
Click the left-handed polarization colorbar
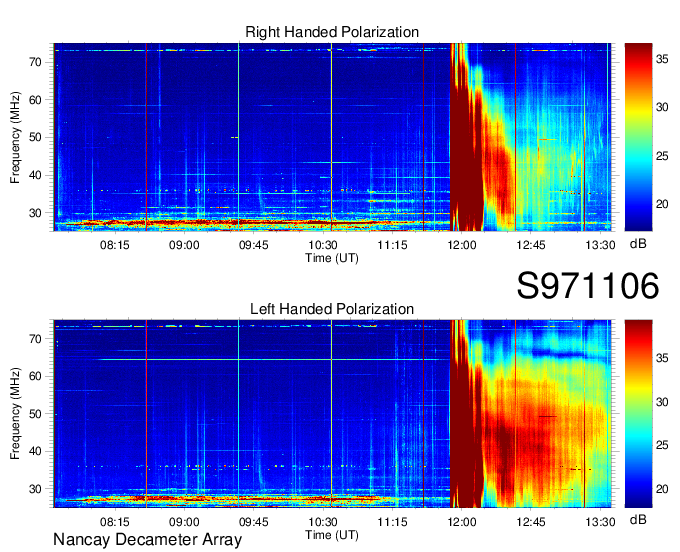tap(638, 414)
